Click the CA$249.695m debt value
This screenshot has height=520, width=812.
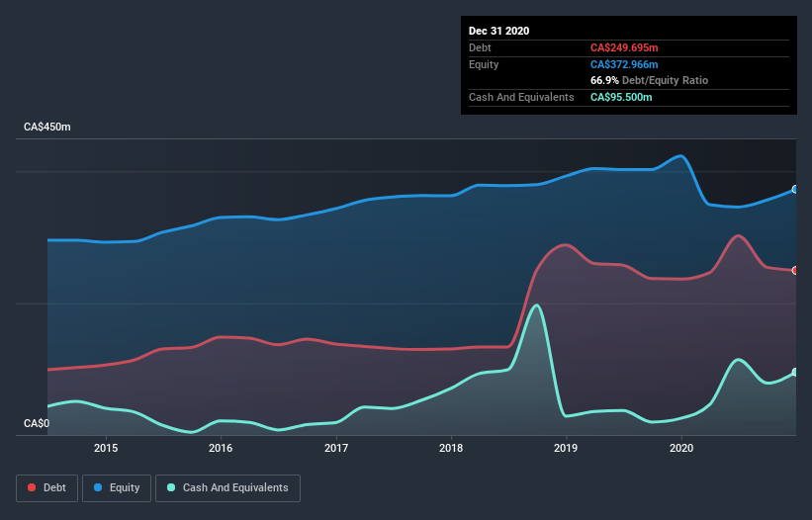coord(624,47)
